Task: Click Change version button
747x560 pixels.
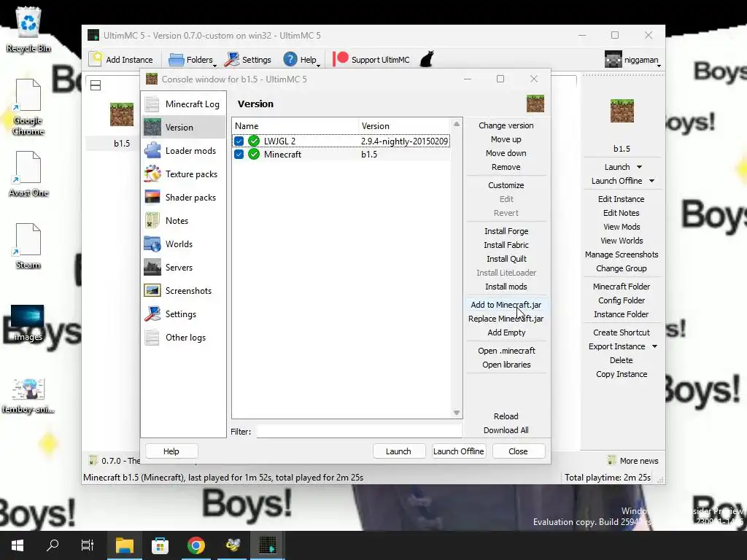Action: [x=506, y=125]
